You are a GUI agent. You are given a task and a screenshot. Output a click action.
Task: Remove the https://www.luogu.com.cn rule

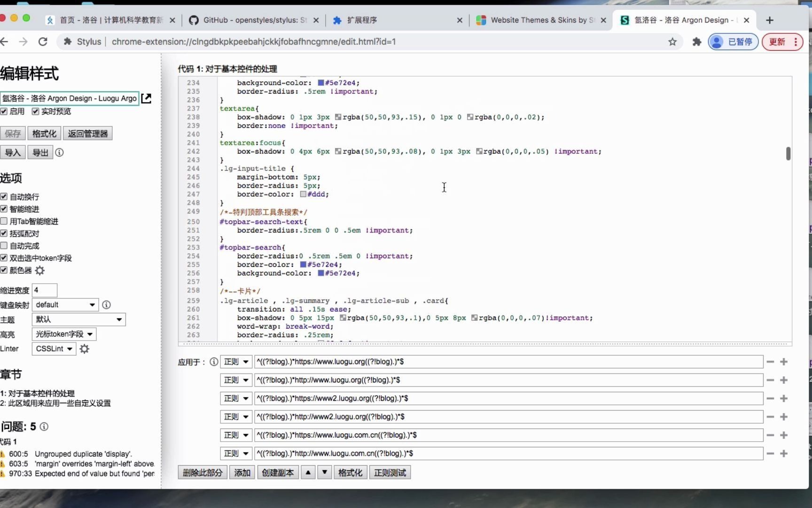click(x=770, y=435)
